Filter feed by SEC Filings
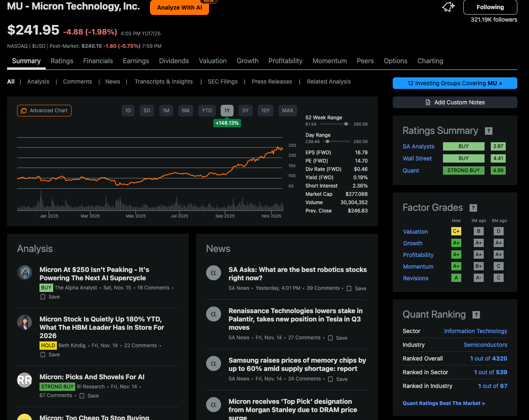 (223, 82)
